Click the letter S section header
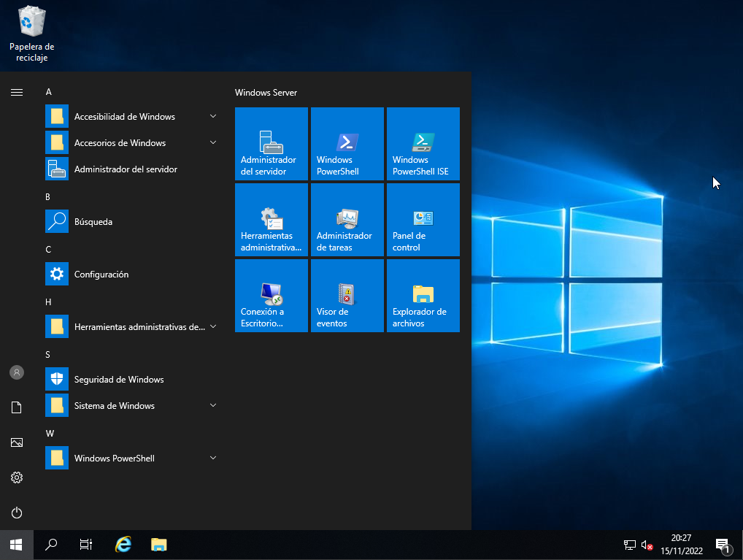Image resolution: width=743 pixels, height=560 pixels. coord(48,355)
